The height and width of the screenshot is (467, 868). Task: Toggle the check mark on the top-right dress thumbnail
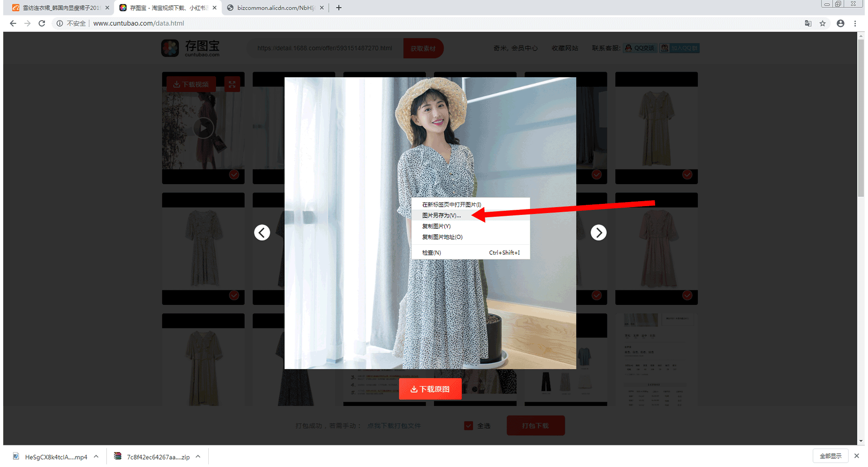[687, 174]
